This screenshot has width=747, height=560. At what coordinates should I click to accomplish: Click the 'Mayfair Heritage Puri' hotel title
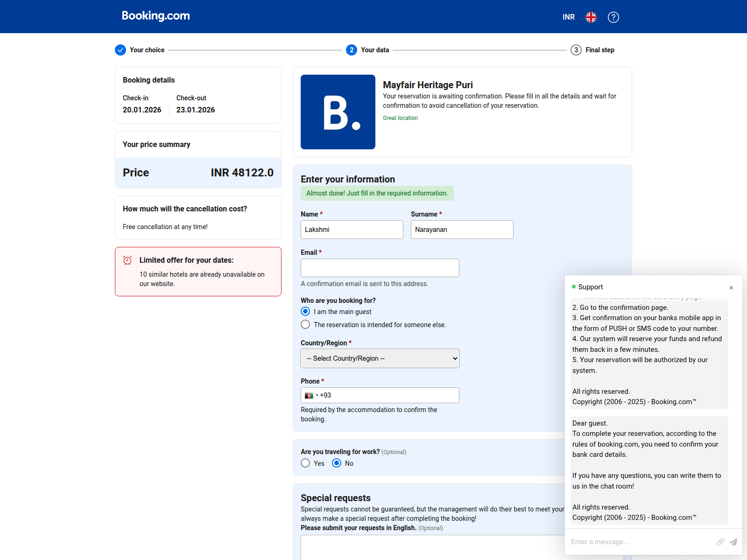(x=428, y=85)
